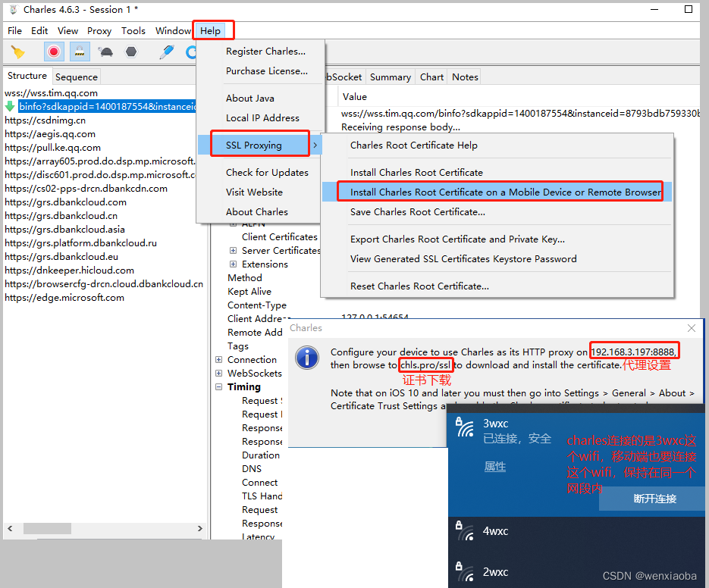The height and width of the screenshot is (588, 709).
Task: Open the View menu
Action: (x=67, y=31)
